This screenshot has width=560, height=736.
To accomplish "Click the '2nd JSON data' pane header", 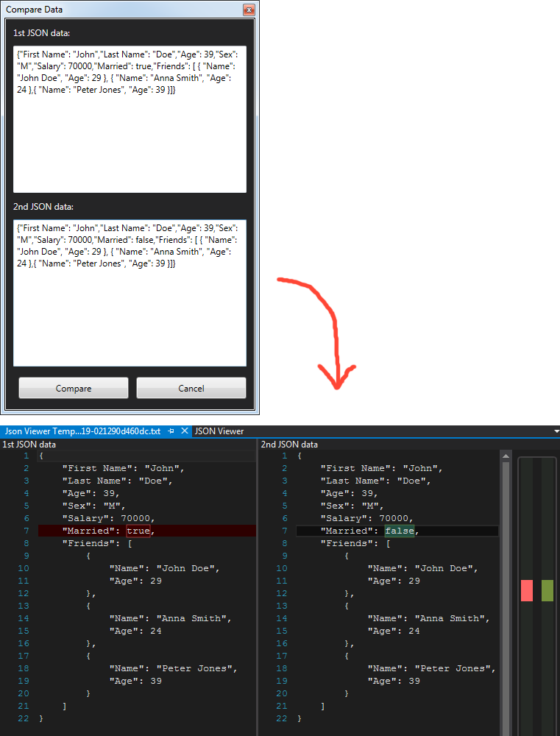I will (x=289, y=444).
